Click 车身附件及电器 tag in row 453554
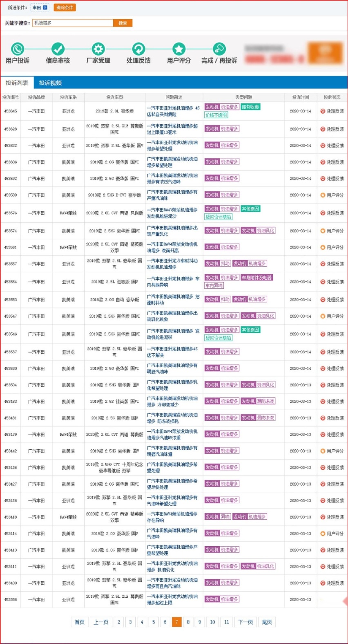Image resolution: width=348 pixels, height=644 pixels. point(257,278)
